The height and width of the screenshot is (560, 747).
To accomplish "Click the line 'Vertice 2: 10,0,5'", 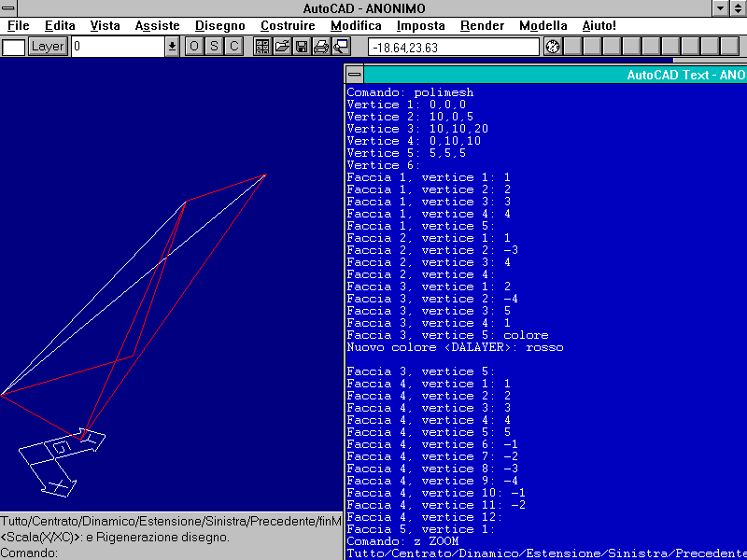I will [x=410, y=117].
